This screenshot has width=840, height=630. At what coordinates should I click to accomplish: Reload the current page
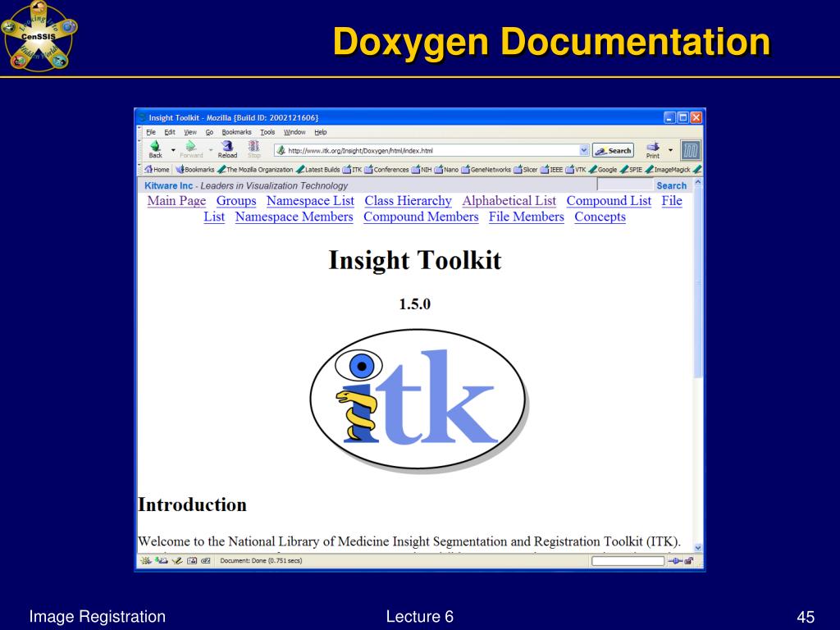point(227,149)
